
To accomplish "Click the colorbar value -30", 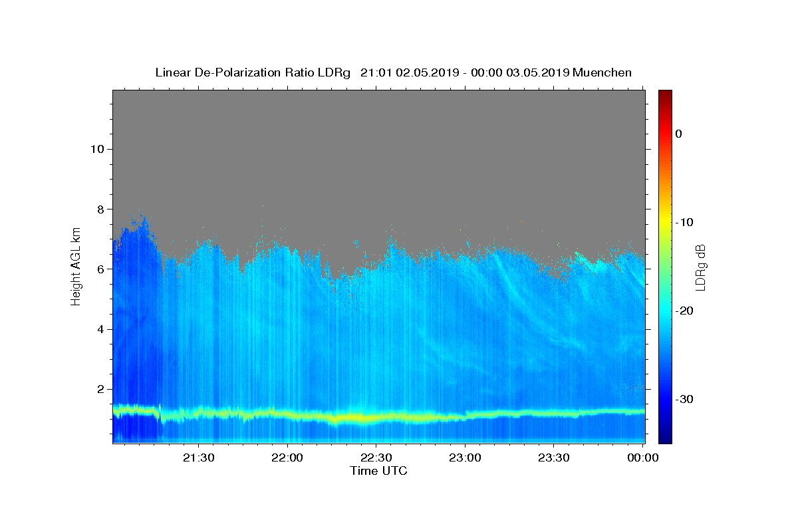I will point(685,399).
